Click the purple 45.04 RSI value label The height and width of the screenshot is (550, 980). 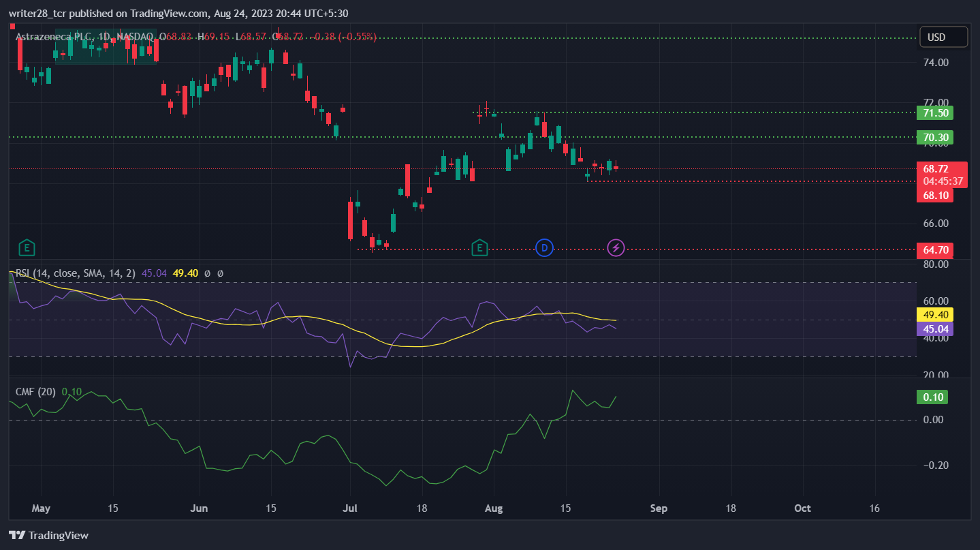pos(934,329)
